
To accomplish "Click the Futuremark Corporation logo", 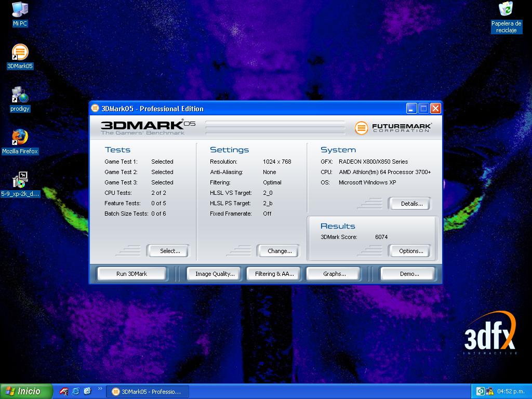I will 393,128.
